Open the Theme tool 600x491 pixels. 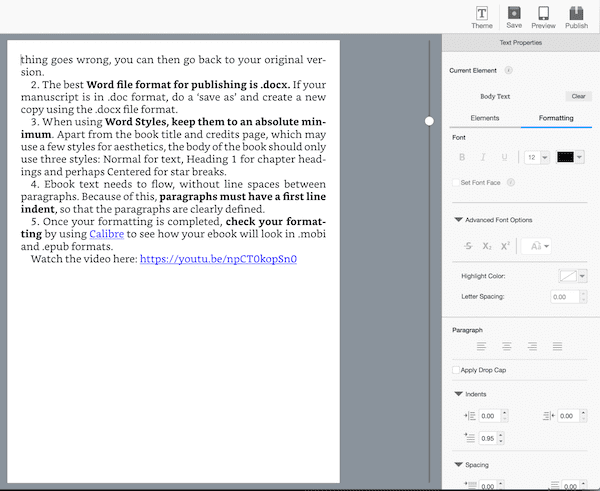click(481, 18)
